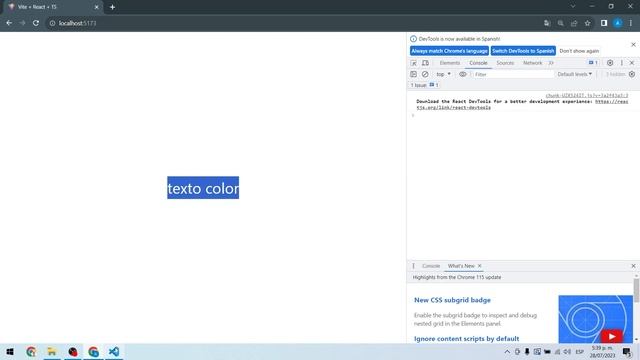Screen dimensions: 640x360
Task: Show the console sidebar icon
Action: (413, 74)
